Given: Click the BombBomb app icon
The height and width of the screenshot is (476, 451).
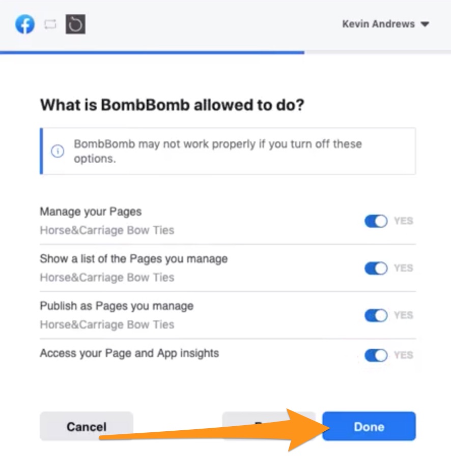Looking at the screenshot, I should click(75, 24).
